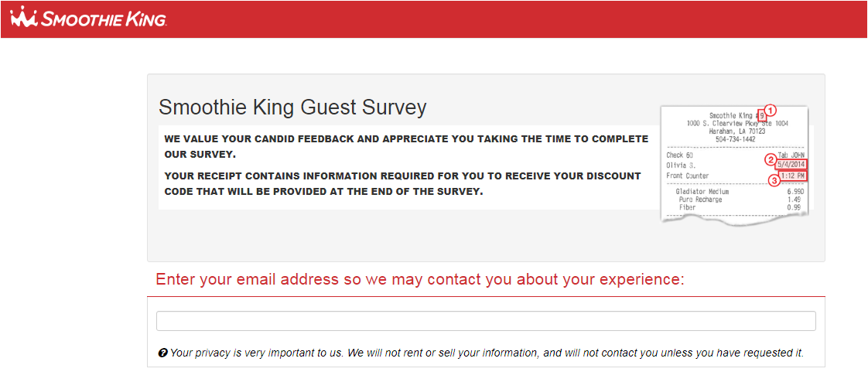Click the highlighted store number 9 on receipt
The height and width of the screenshot is (389, 868).
762,116
